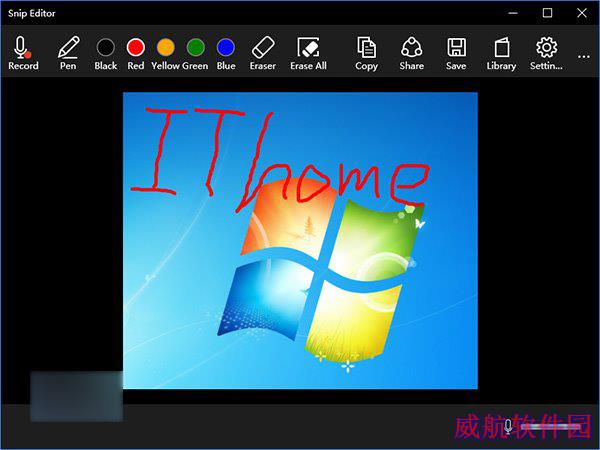Expand the toolbar more options ellipsis

tap(584, 57)
